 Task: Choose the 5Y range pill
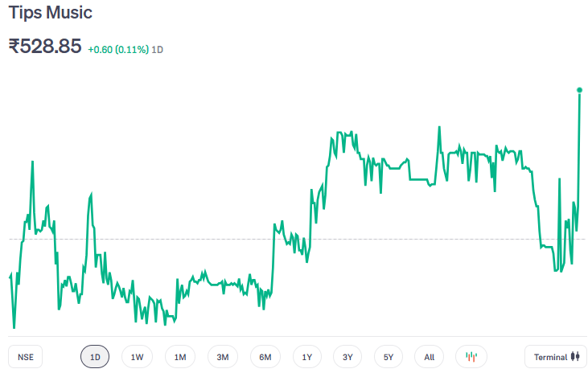pos(389,356)
